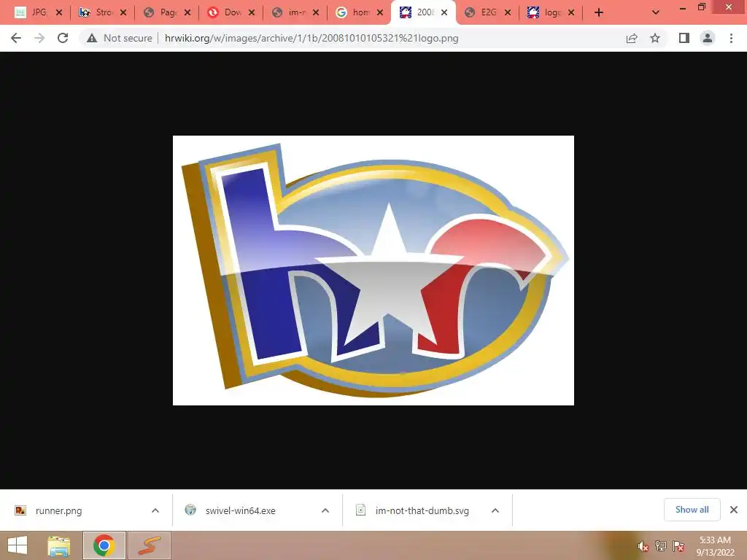Close the downloads bar
The width and height of the screenshot is (747, 560).
(734, 510)
